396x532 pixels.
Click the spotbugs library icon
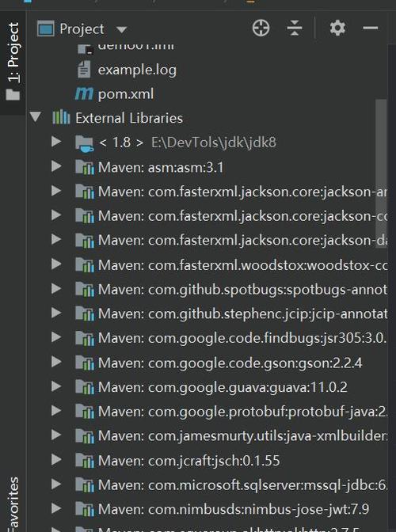tap(84, 289)
